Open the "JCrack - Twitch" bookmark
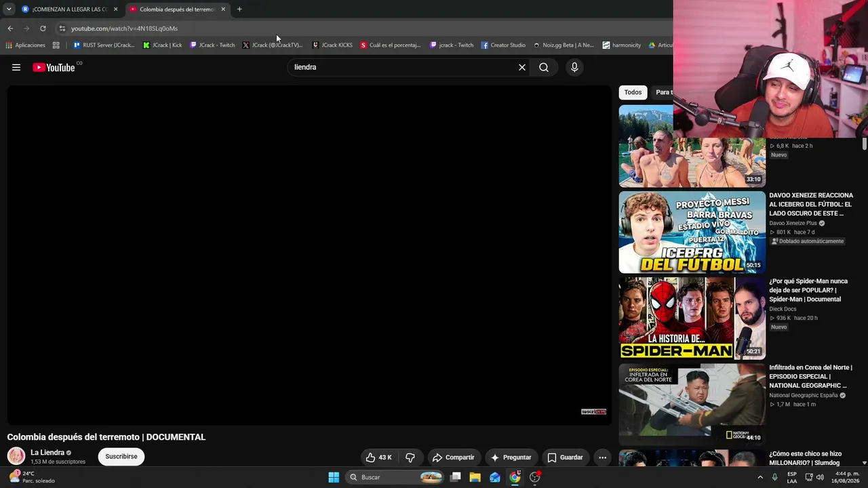The height and width of the screenshot is (488, 868). pyautogui.click(x=212, y=45)
